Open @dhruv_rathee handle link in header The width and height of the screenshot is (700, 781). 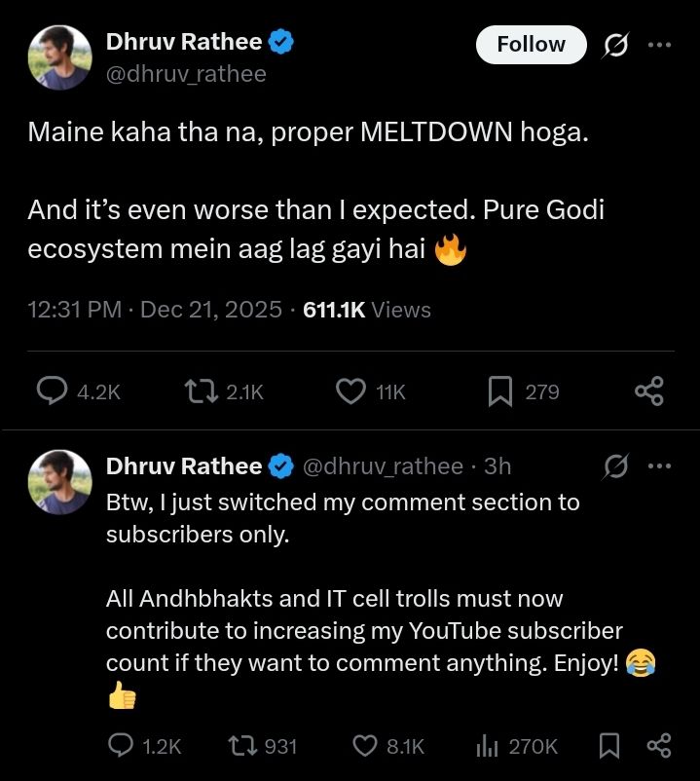click(x=185, y=74)
